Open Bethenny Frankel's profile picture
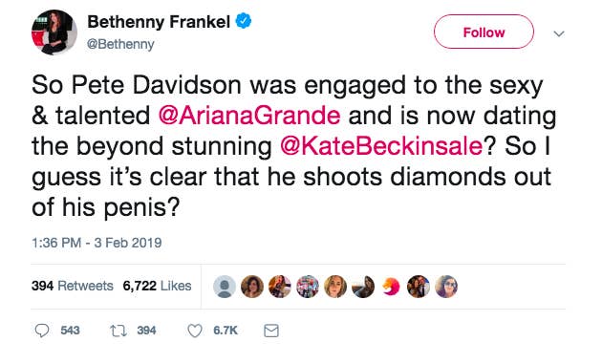This screenshot has width=602, height=364. click(54, 32)
